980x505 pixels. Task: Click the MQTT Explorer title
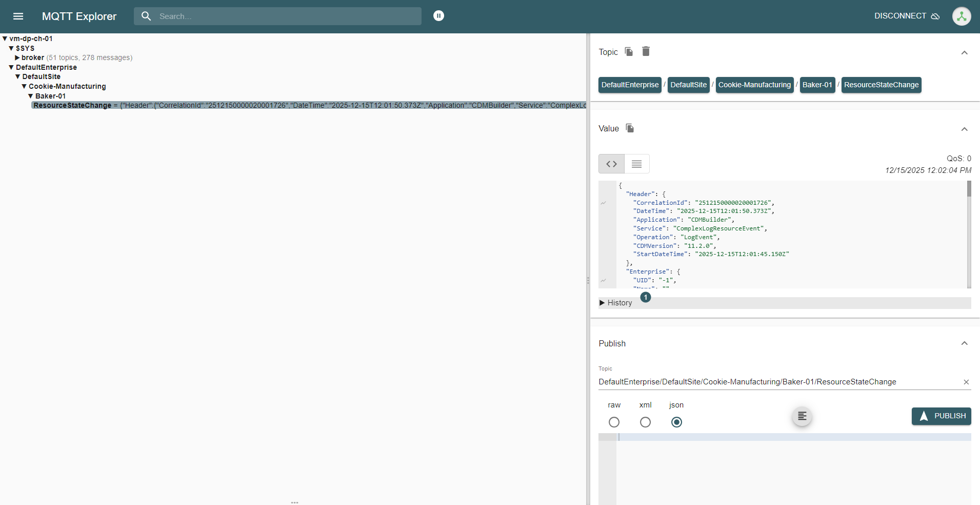(x=79, y=16)
